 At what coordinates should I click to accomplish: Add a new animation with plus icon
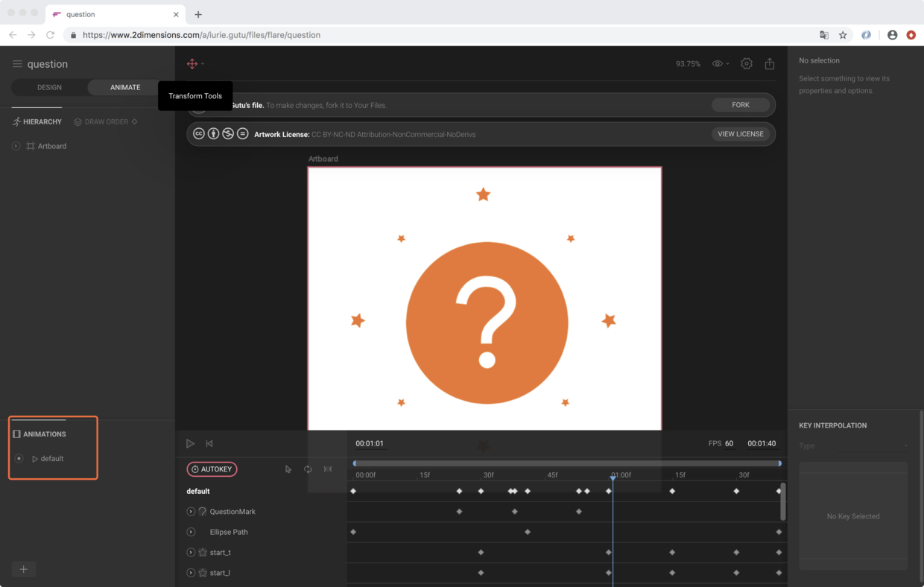pyautogui.click(x=24, y=569)
